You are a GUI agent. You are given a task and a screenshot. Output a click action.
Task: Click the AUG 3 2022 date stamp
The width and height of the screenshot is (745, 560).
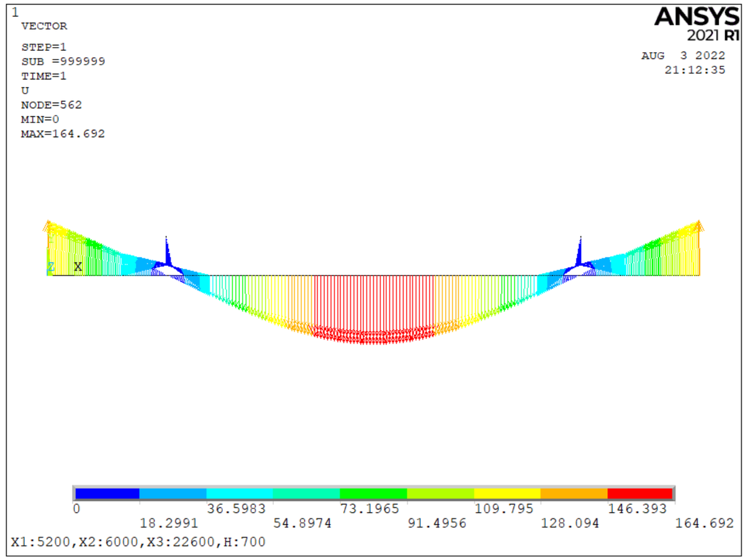683,56
